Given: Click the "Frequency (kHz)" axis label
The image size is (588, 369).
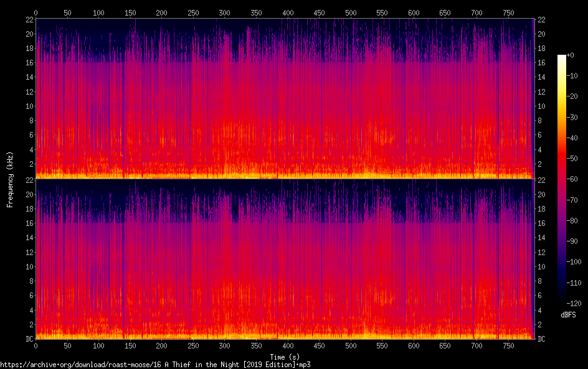Looking at the screenshot, I should [x=10, y=179].
